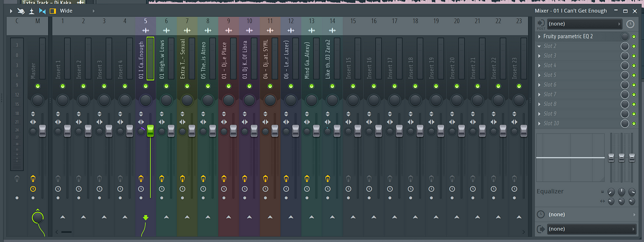Click the polarity up-down arrows on Insert 2
The image size is (644, 242).
(x=79, y=114)
